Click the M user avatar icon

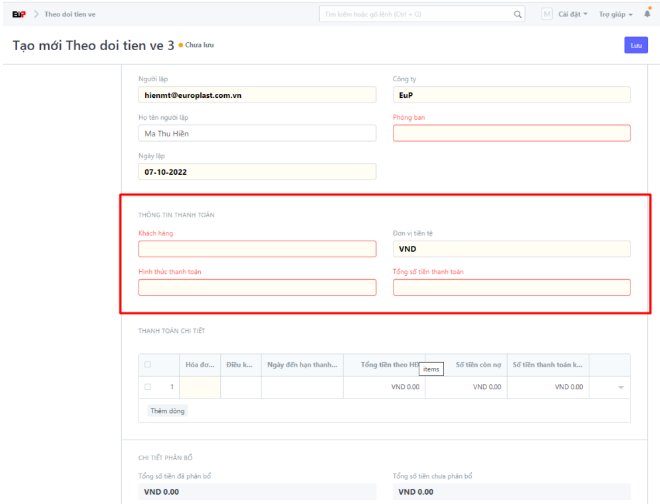547,14
